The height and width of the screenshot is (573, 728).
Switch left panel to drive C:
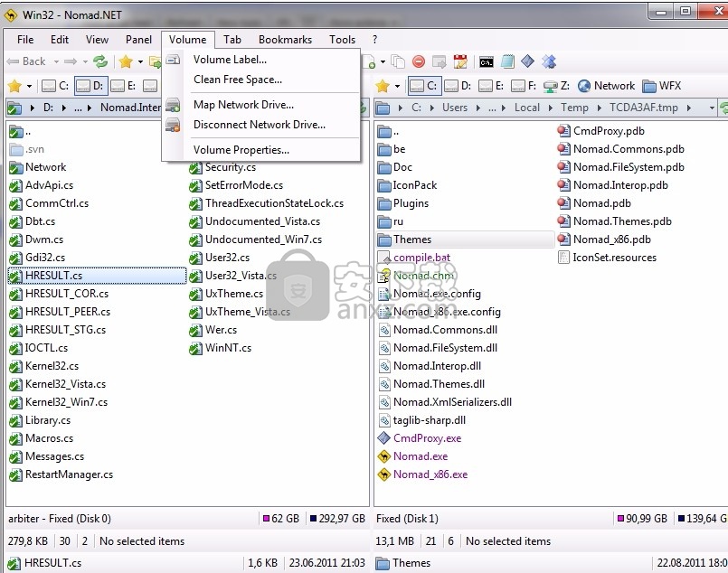pos(55,86)
